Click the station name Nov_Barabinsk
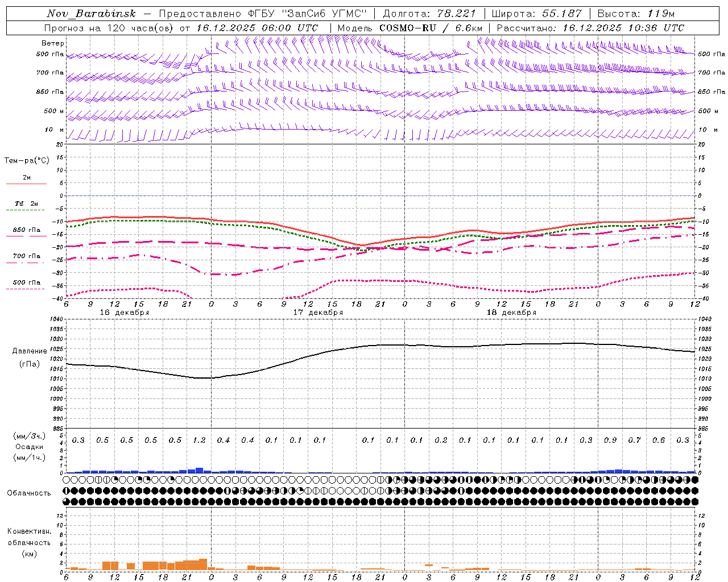Image resolution: width=728 pixels, height=582 pixels. (x=92, y=14)
